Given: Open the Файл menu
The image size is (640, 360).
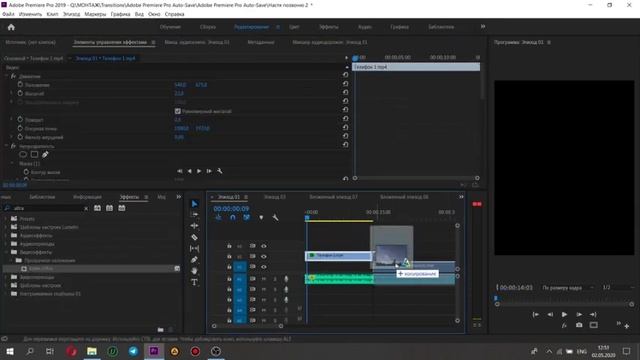Looking at the screenshot, I should 8,14.
